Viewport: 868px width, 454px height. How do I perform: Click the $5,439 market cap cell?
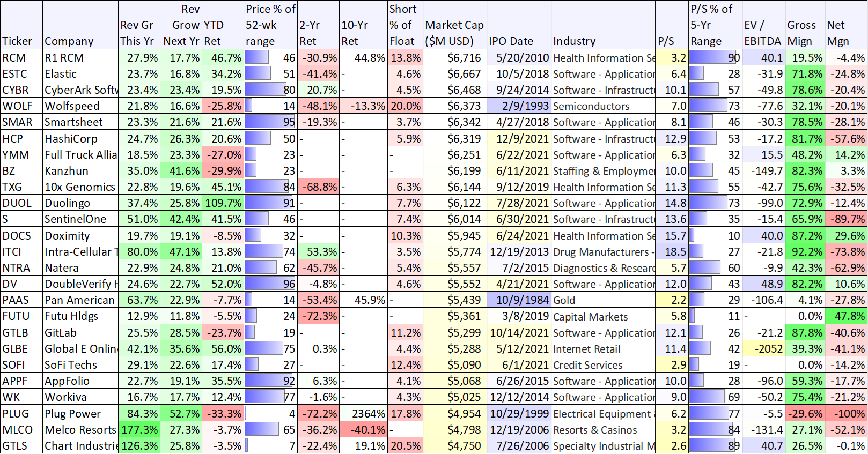pos(454,300)
